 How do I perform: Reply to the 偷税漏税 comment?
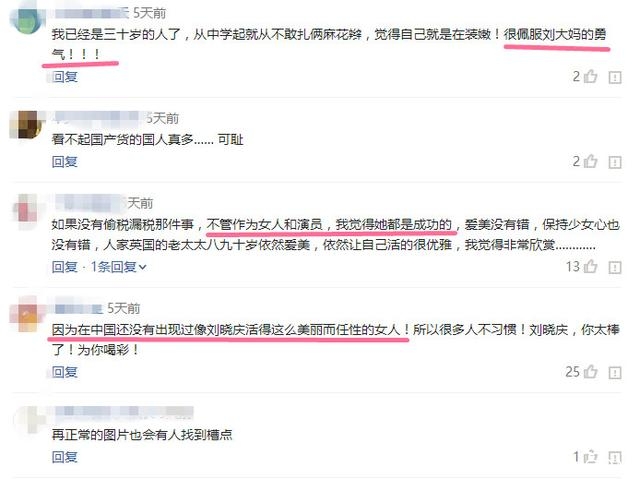pos(64,267)
